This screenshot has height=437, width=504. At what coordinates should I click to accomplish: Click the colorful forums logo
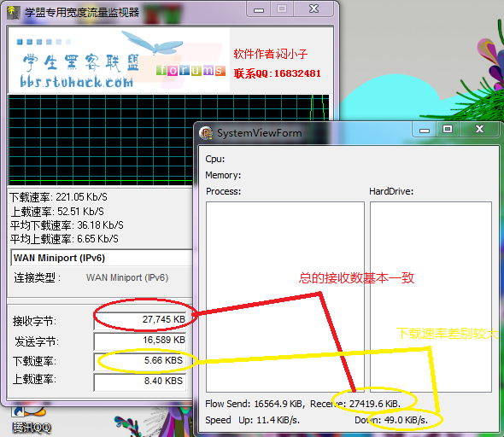coord(191,70)
